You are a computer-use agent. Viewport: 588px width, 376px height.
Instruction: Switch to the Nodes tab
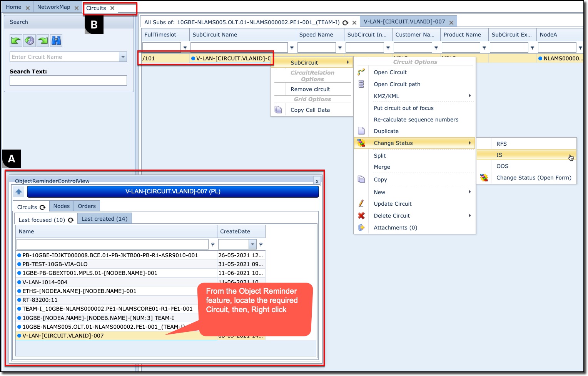[x=62, y=206]
